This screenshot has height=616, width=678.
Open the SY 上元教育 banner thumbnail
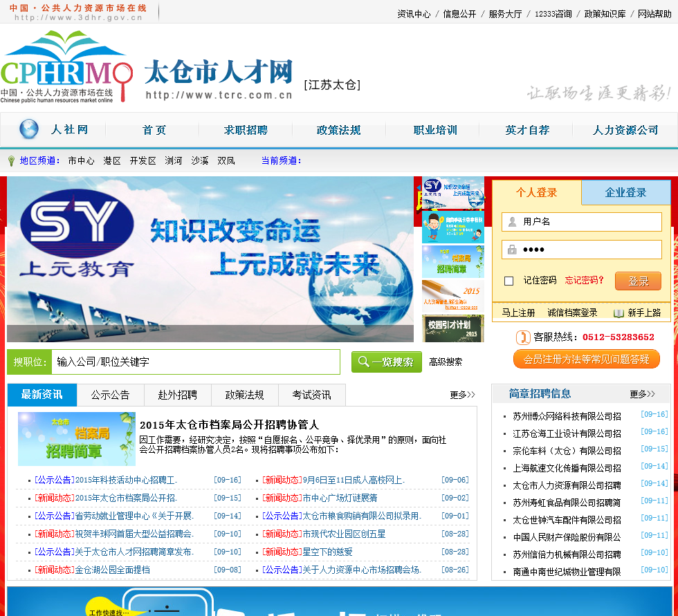pos(452,193)
